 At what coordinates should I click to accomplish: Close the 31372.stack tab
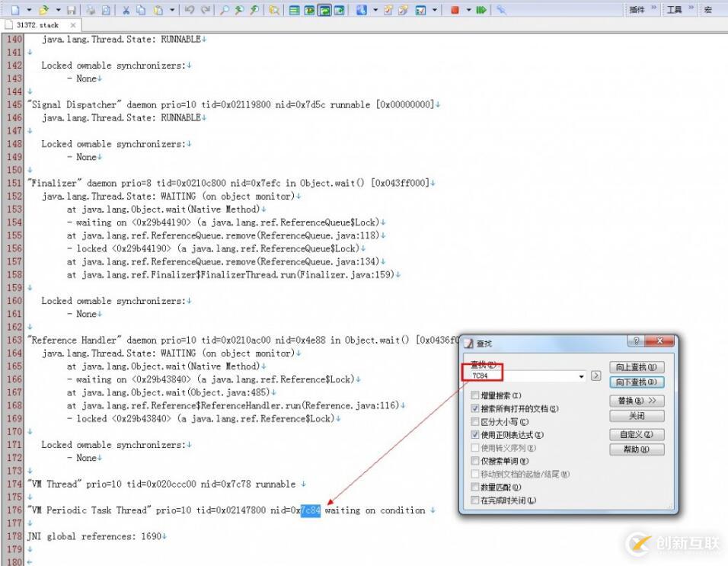[73, 25]
